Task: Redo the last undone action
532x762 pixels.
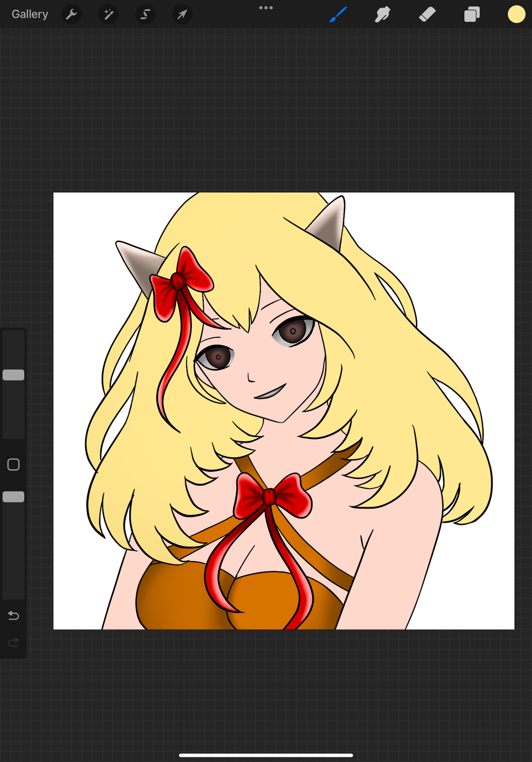Action: pyautogui.click(x=13, y=643)
